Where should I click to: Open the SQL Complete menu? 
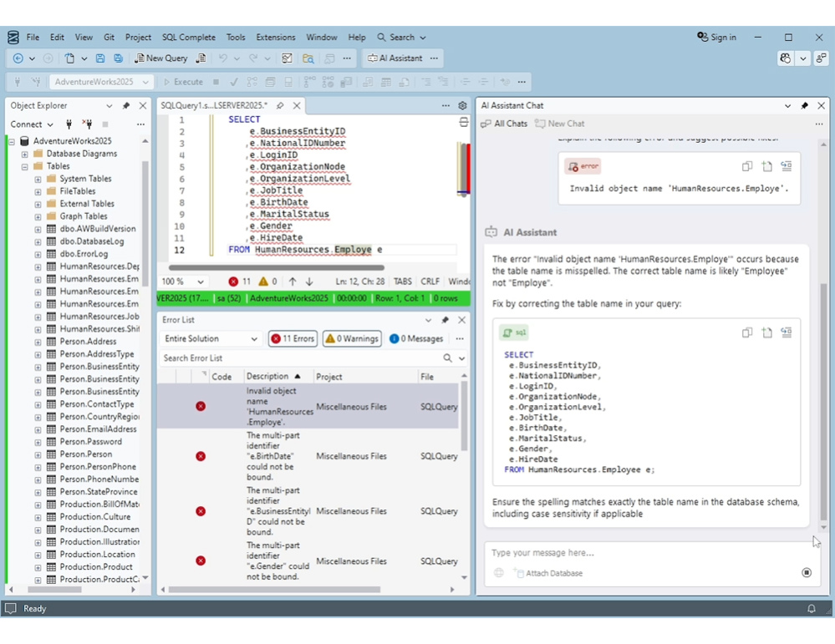coord(188,37)
